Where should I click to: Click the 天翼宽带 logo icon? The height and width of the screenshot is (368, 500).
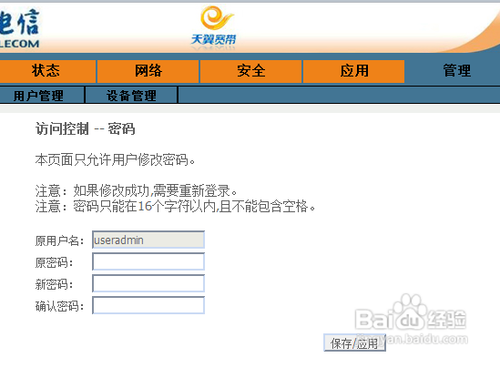coord(214,27)
